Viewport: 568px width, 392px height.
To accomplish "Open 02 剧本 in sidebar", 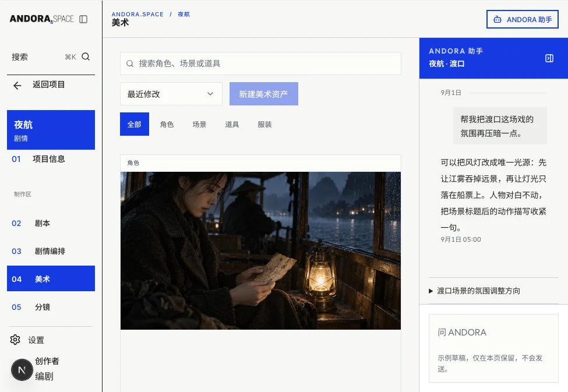I will (x=51, y=223).
